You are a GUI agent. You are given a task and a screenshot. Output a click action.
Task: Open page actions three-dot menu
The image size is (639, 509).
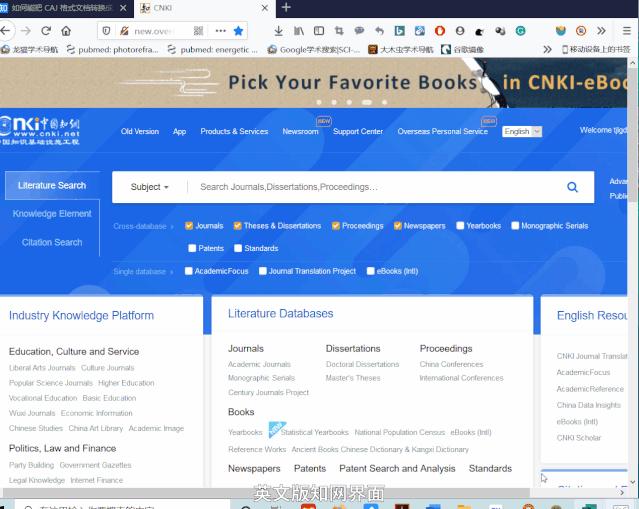pyautogui.click(x=220, y=31)
